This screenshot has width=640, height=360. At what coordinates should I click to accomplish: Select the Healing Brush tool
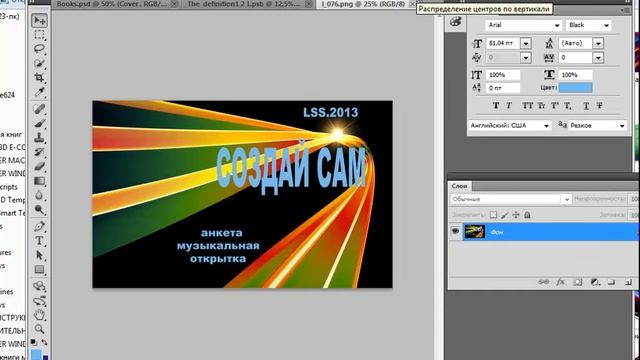(40, 109)
